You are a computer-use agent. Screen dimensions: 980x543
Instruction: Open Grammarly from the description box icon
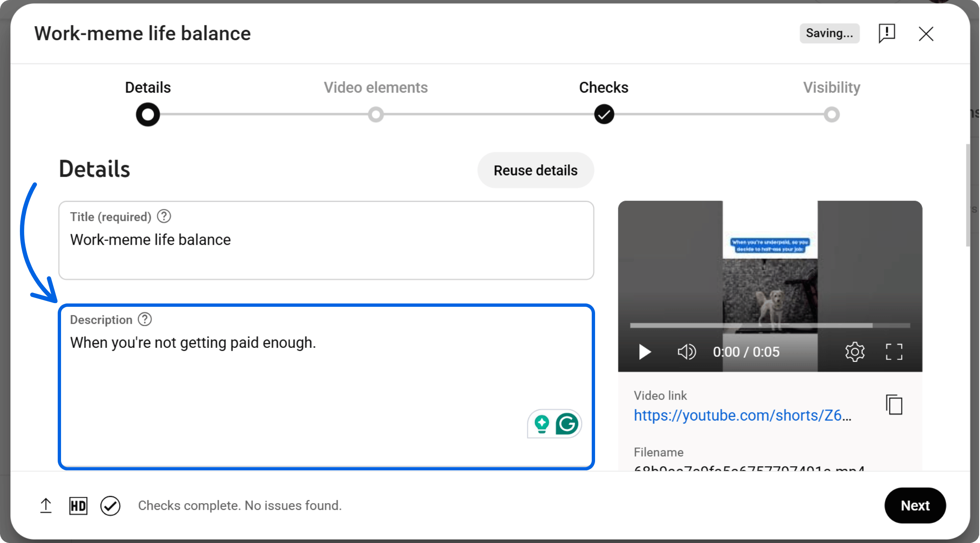[x=567, y=424]
